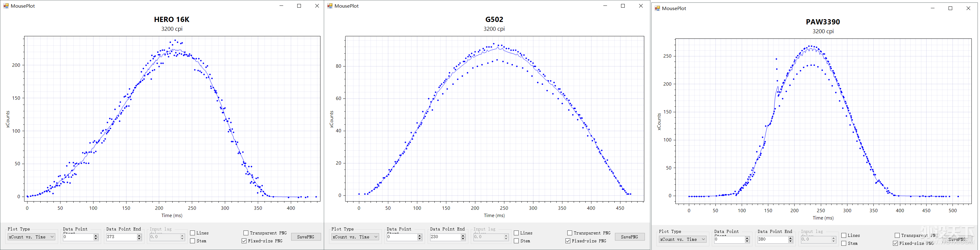This screenshot has height=250, width=980.
Task: Enable Lines checkbox in HERO 16K window
Action: pos(192,233)
